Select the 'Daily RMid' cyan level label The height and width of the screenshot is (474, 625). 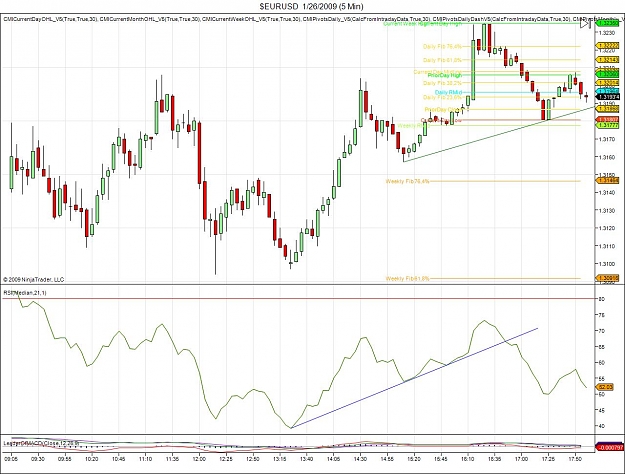coord(448,92)
